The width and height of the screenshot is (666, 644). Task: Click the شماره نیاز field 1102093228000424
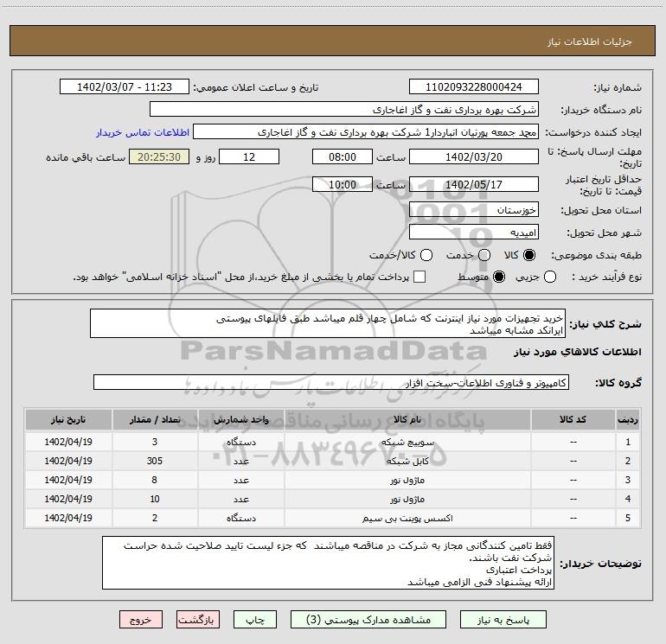point(474,87)
